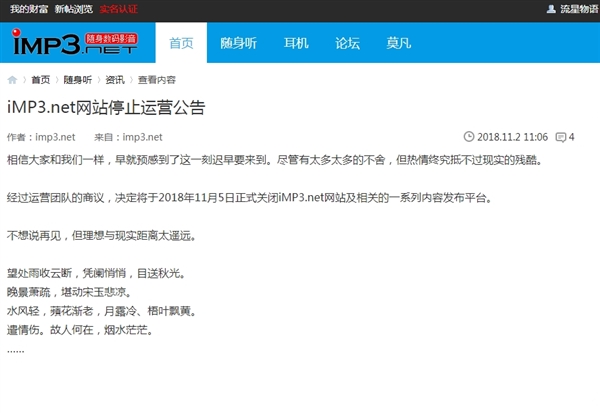
Task: Select the 首页 navigation tab
Action: pos(181,42)
